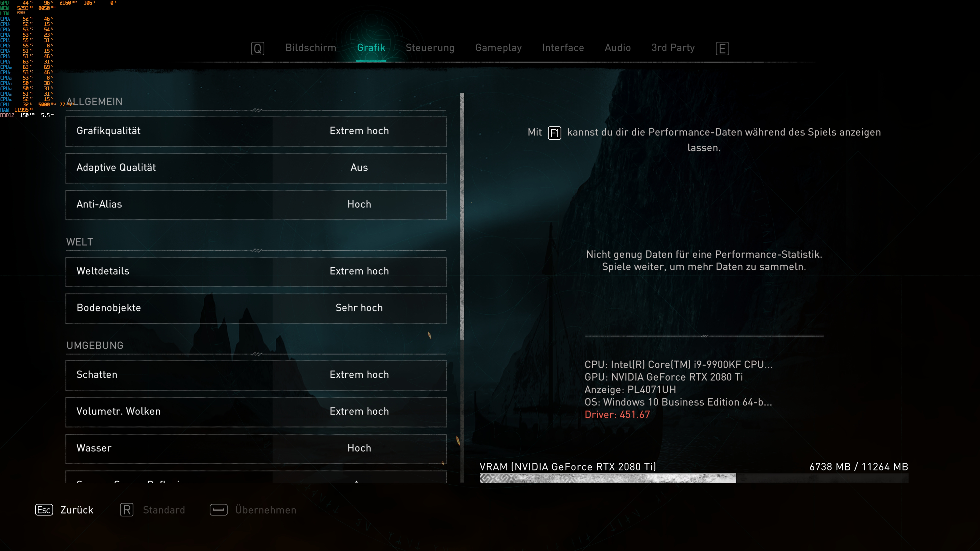Click the spacebar key icon for Übernehmen
Image resolution: width=980 pixels, height=551 pixels.
click(x=219, y=510)
